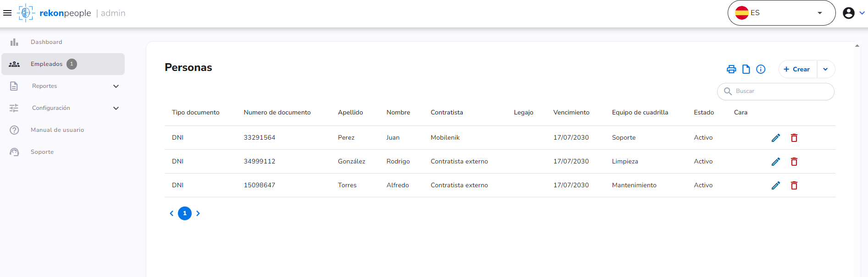868x277 pixels.
Task: Open Manual de usuario in sidebar
Action: click(x=63, y=130)
